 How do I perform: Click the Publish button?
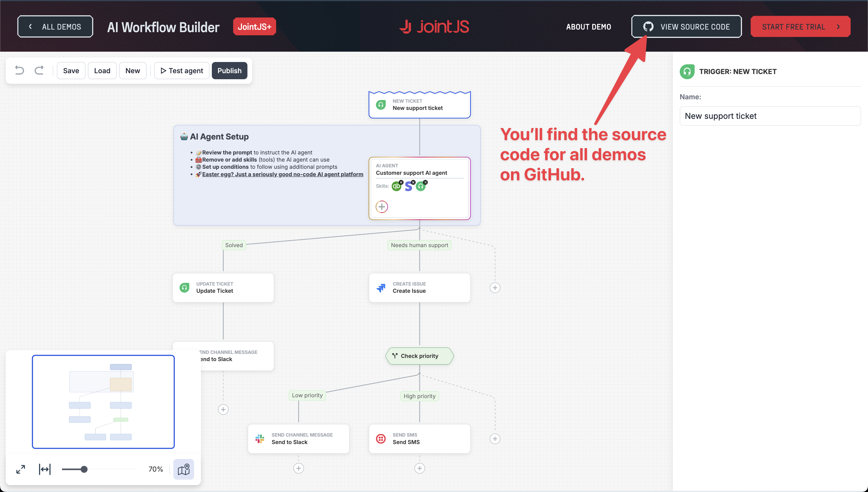pos(229,71)
